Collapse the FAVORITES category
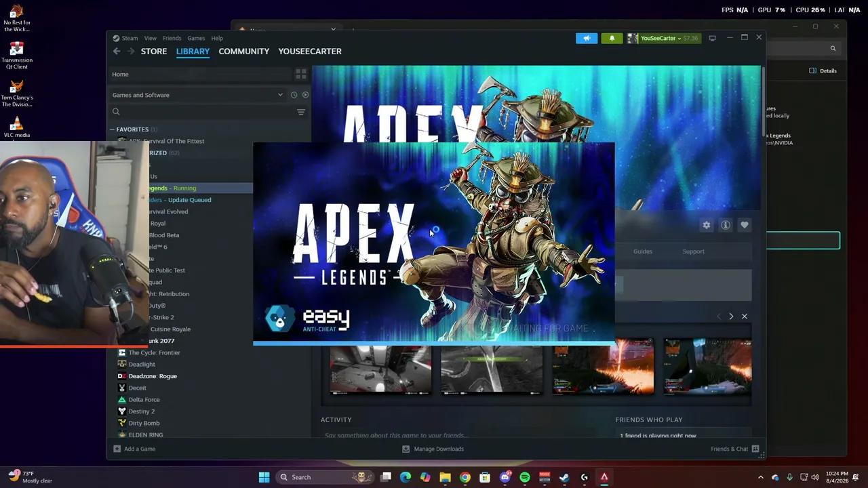 [112, 129]
